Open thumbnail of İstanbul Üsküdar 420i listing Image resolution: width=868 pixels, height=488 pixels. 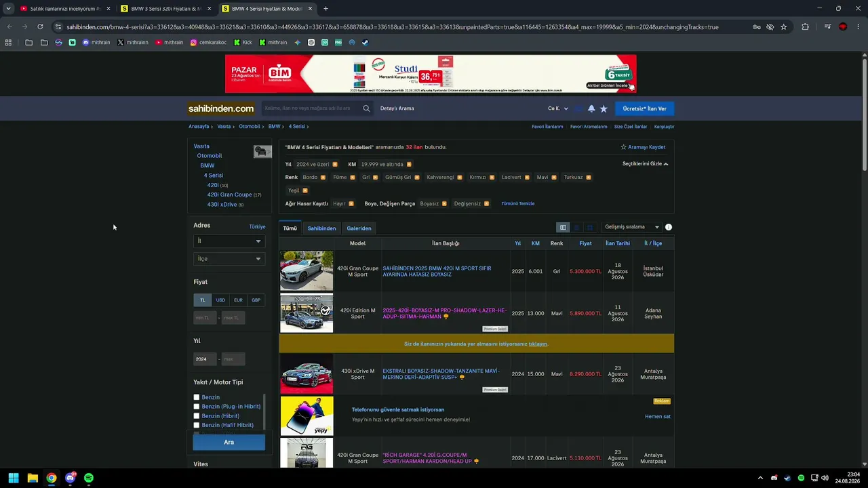tap(307, 271)
